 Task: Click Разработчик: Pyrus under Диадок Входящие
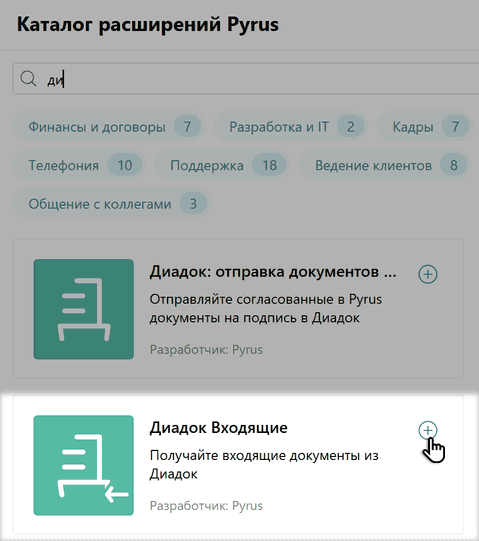pos(206,505)
